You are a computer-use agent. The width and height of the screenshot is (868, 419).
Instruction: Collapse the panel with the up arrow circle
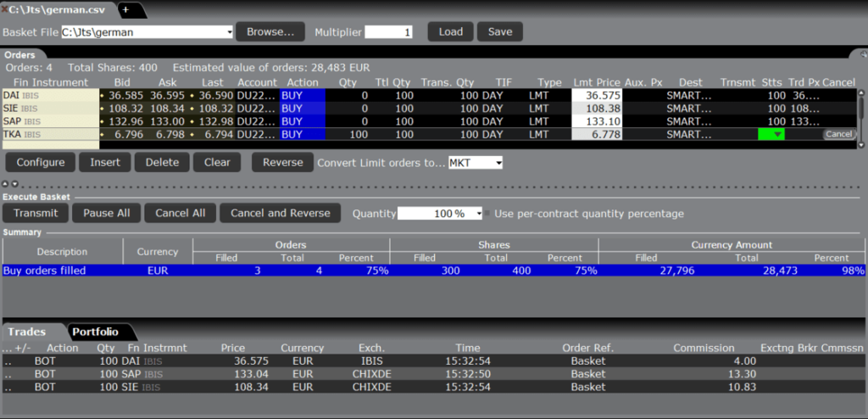tap(6, 183)
